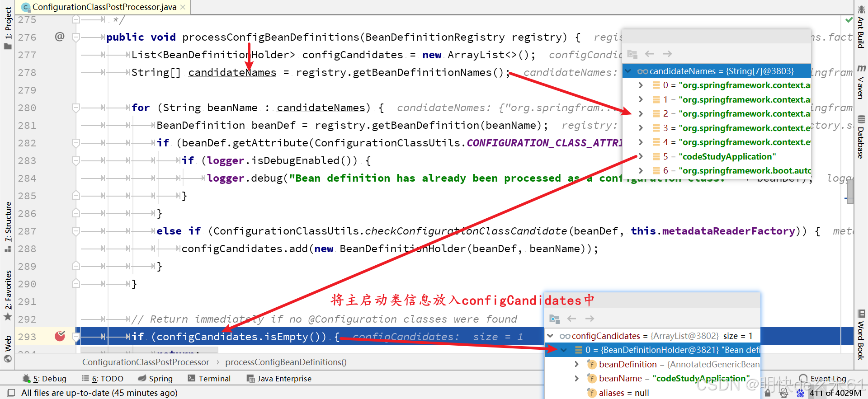Click the processConfigBeanDefinitions() breadcrumb
Image resolution: width=868 pixels, height=399 pixels.
[x=286, y=362]
